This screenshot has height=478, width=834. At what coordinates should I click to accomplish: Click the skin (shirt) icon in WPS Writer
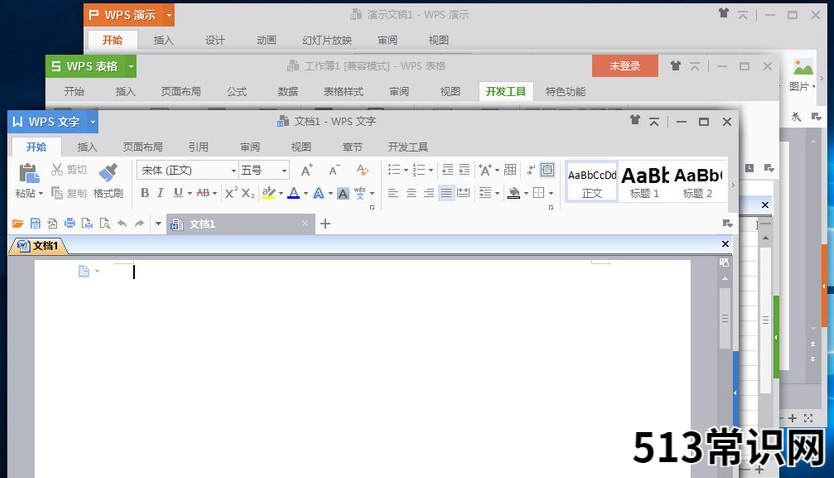(x=635, y=120)
